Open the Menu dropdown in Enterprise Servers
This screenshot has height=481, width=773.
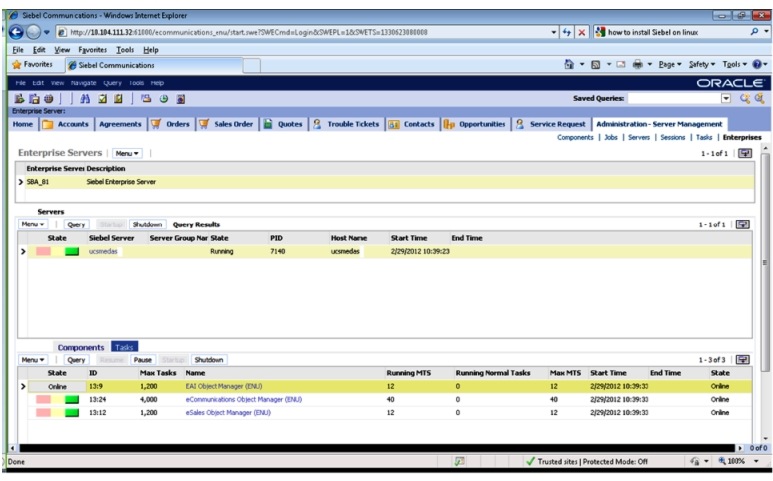(x=127, y=153)
